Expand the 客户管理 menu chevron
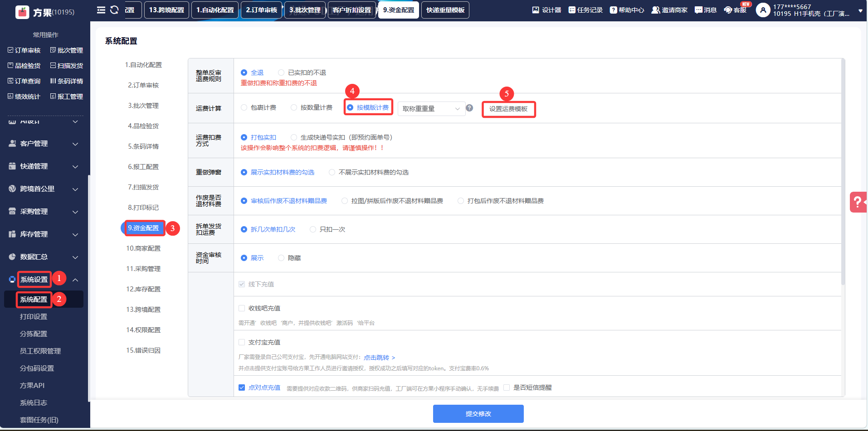 coord(75,144)
